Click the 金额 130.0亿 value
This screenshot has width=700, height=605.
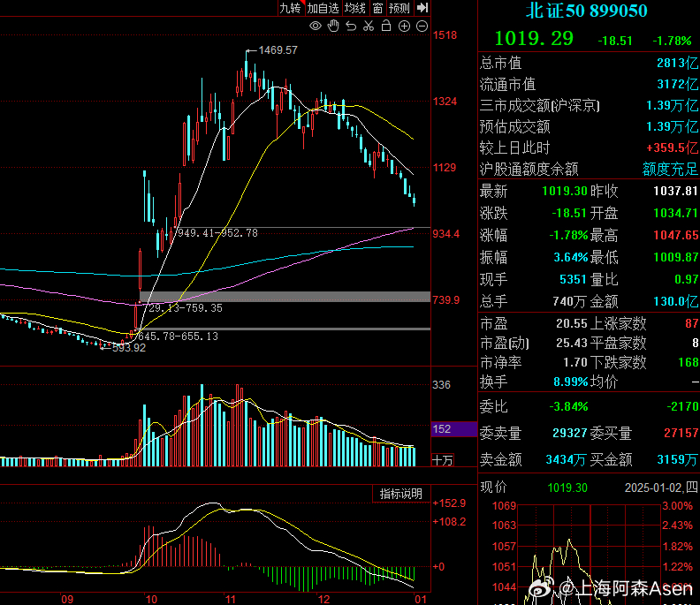pos(676,301)
